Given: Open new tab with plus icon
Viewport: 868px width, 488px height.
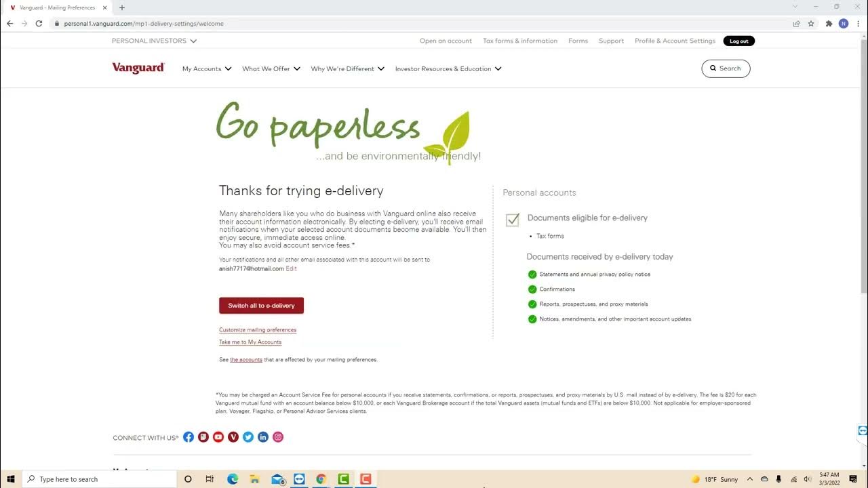Looking at the screenshot, I should point(122,7).
